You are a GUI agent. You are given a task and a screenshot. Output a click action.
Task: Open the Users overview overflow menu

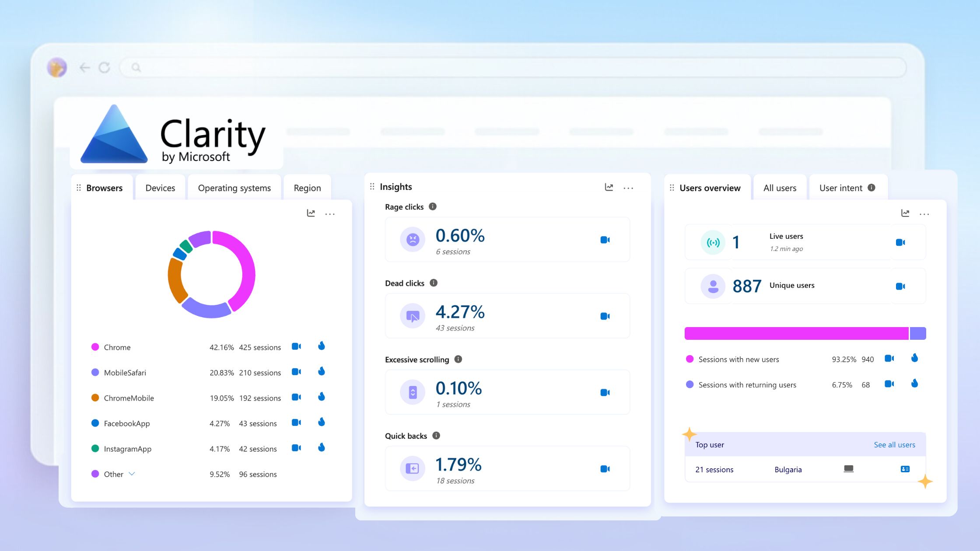pos(924,213)
